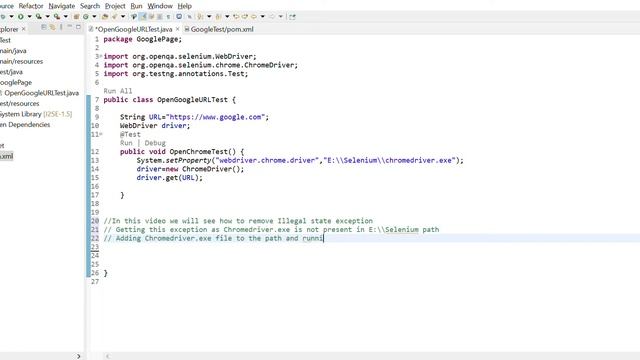Click the Last Edit Location toolbar icon

coord(236,17)
